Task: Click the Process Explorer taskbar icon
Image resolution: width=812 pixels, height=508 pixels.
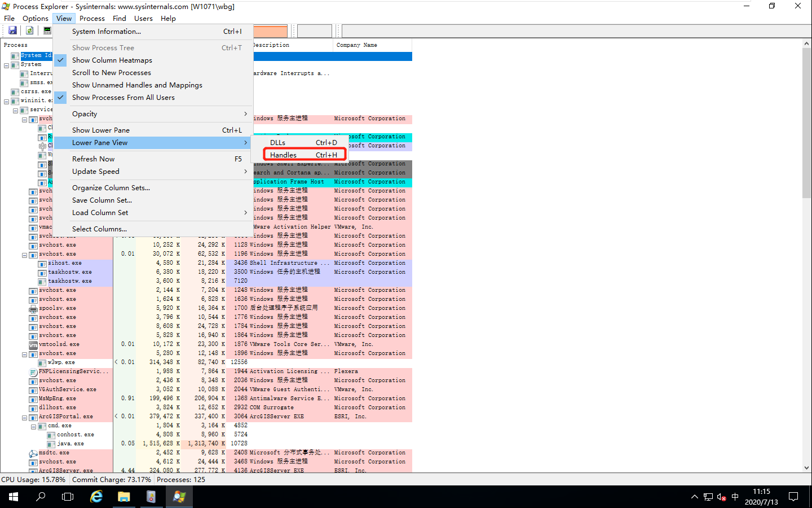Action: 179,497
